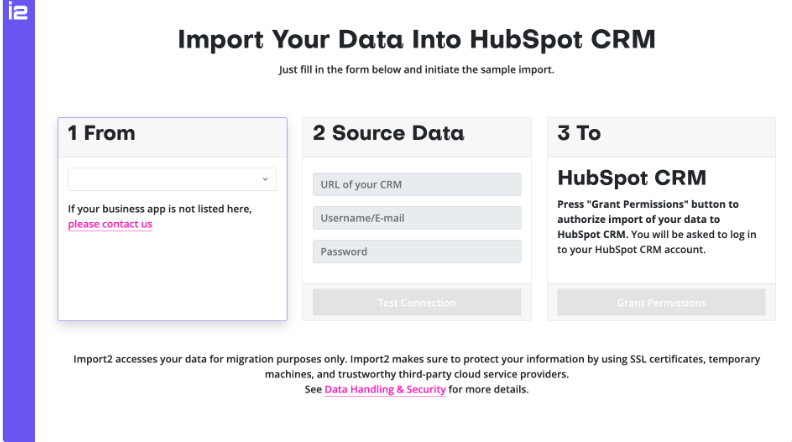Click the "Import Your Data Into HubSpot CRM" title
Viewport: 792px width, 442px height.
(x=417, y=39)
